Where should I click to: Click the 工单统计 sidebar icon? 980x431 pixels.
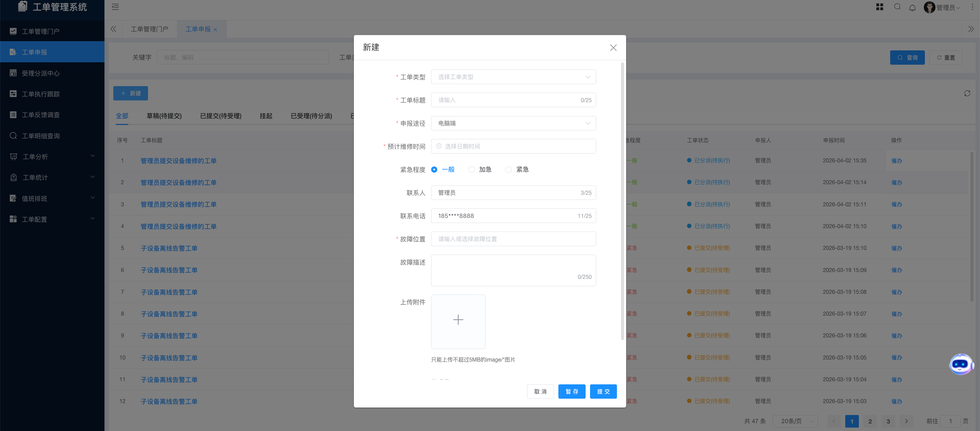(x=13, y=177)
